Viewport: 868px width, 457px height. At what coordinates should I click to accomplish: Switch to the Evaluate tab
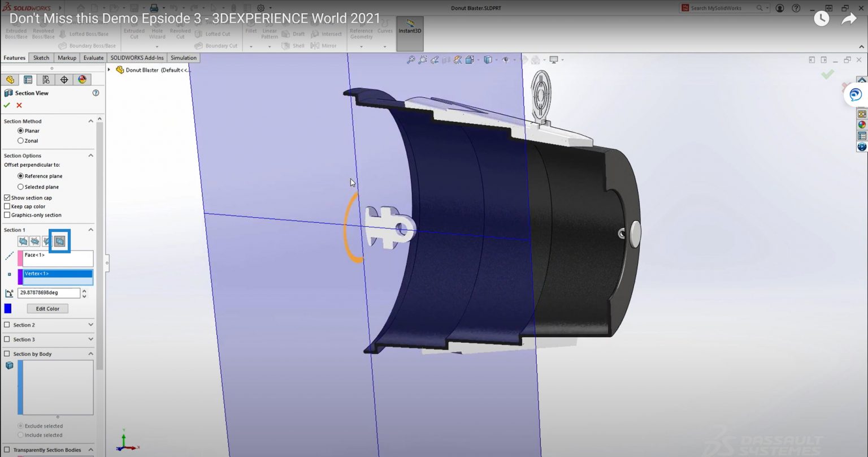(x=94, y=58)
